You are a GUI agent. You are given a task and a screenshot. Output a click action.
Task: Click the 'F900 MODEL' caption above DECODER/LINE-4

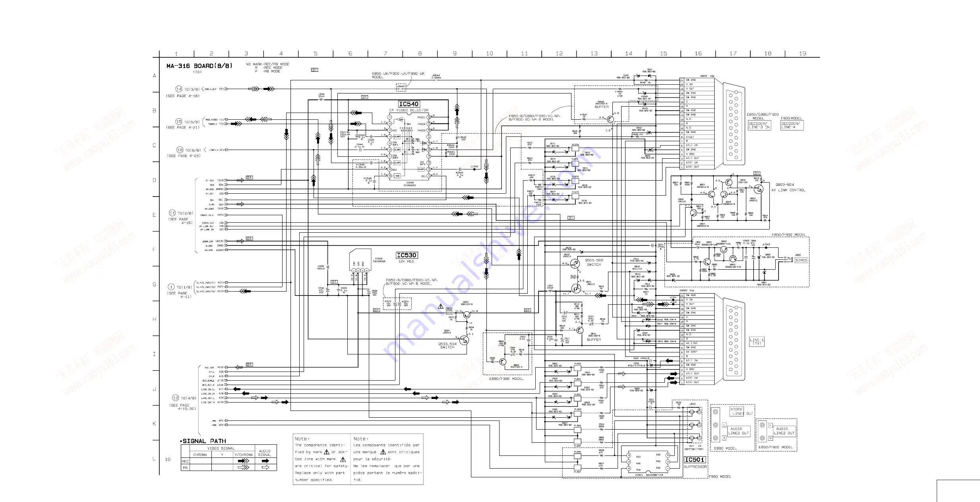coord(792,119)
